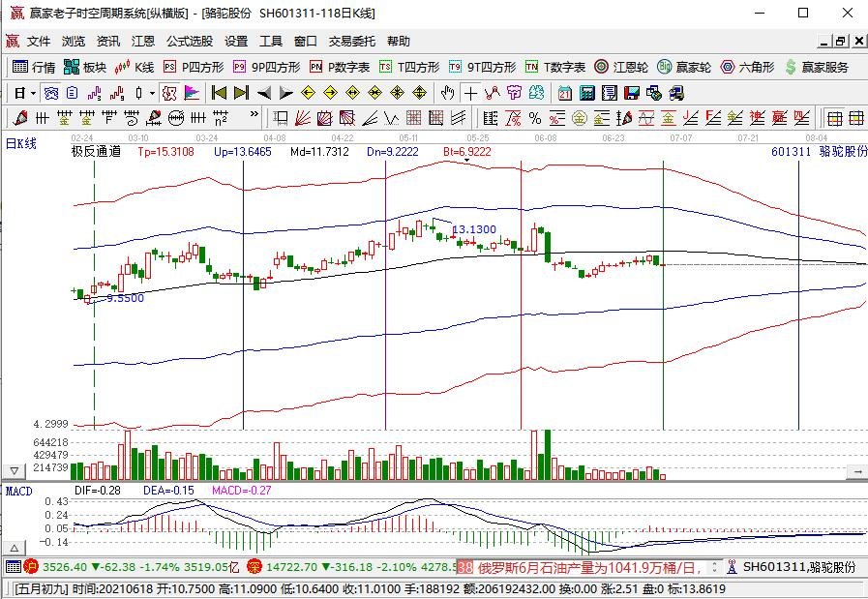Viewport: 868px width, 599px height.
Task: Open the 行情 quotes view
Action: pos(34,67)
